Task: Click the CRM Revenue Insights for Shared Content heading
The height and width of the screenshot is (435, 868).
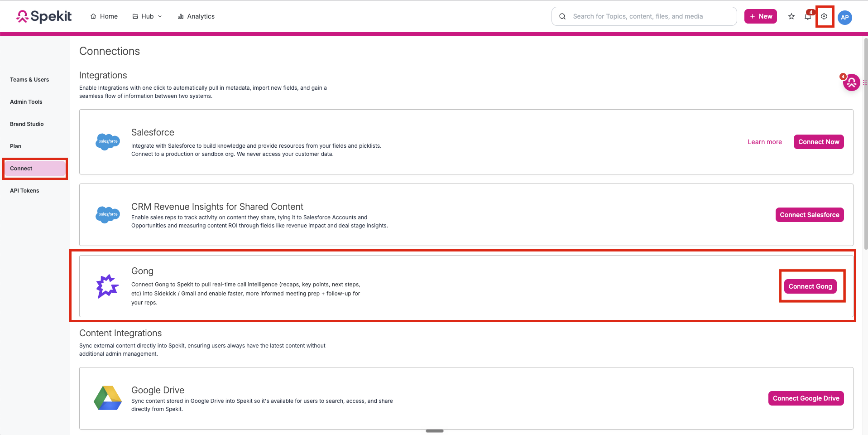Action: (x=217, y=207)
